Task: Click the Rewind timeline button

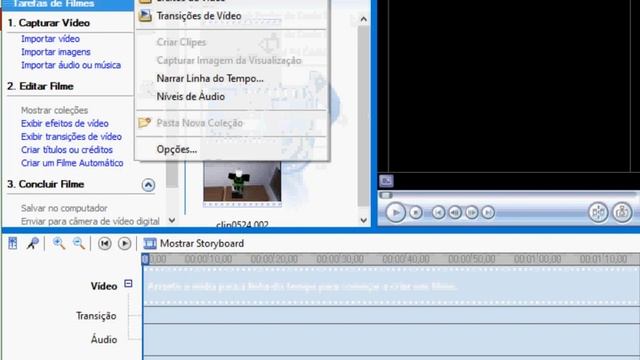Action: (104, 244)
